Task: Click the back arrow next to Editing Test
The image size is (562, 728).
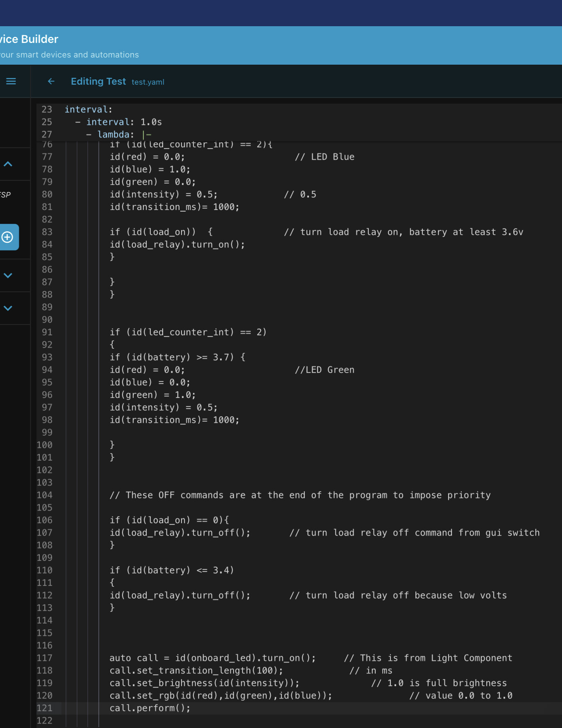Action: coord(51,81)
